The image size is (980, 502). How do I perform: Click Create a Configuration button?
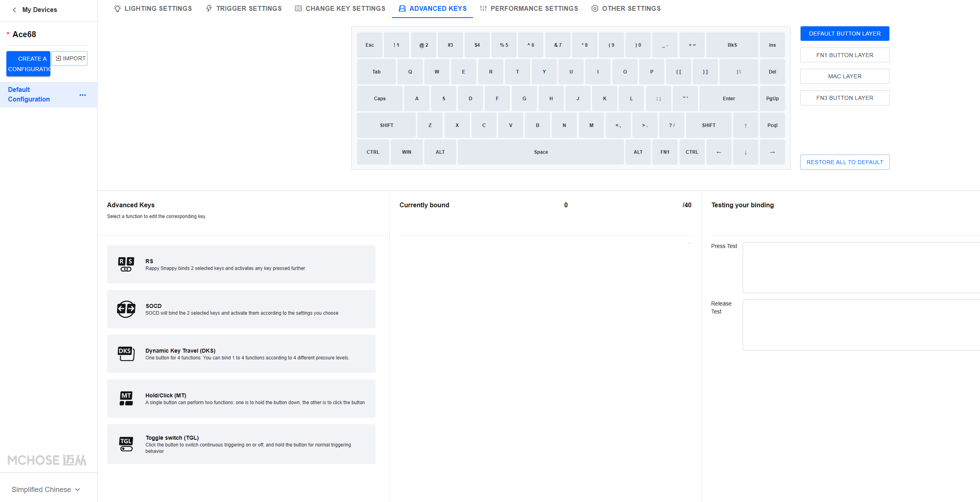(x=28, y=63)
